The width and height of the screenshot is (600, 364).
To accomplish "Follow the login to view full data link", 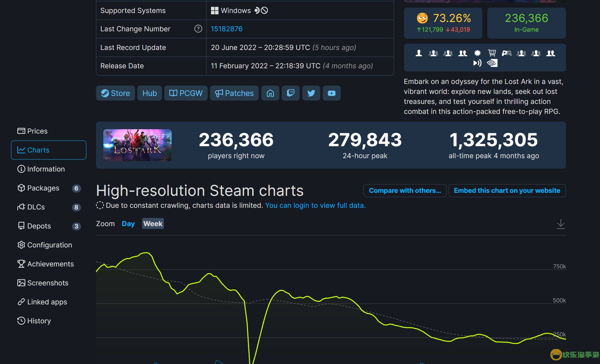I will point(315,205).
